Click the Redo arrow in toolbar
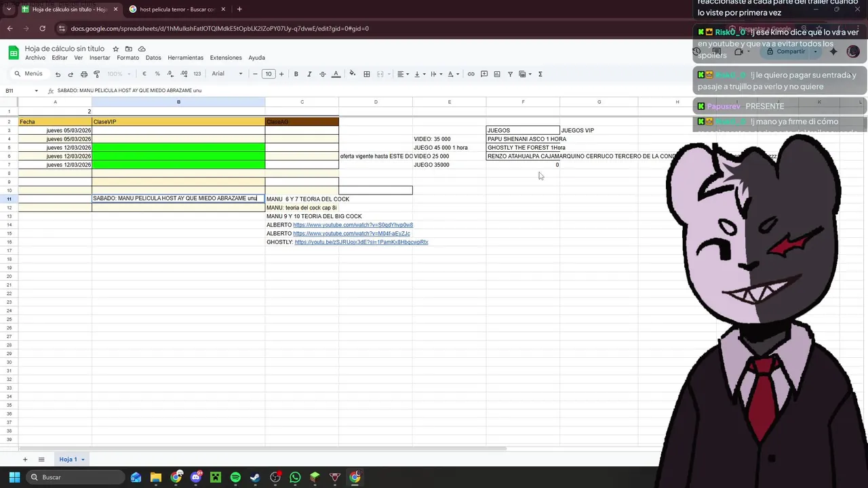 pyautogui.click(x=71, y=74)
